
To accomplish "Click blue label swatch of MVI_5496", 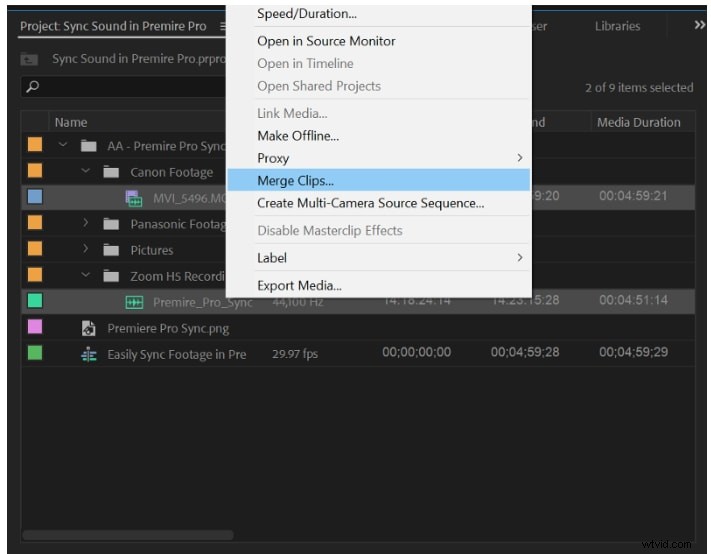I will click(35, 197).
